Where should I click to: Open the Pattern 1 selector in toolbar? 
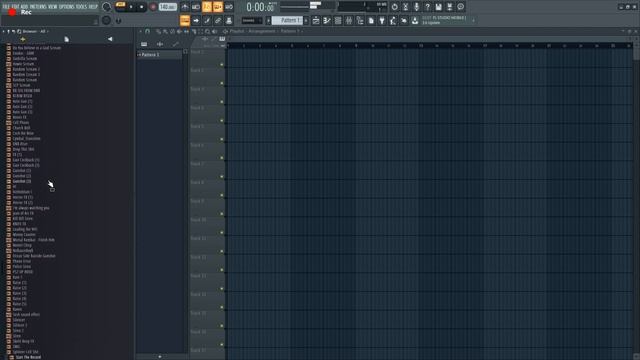288,20
